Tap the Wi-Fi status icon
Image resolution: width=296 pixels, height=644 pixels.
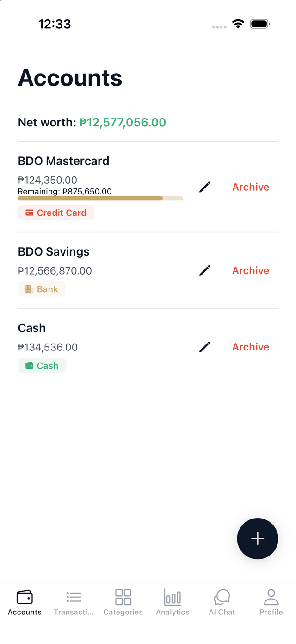[x=238, y=24]
